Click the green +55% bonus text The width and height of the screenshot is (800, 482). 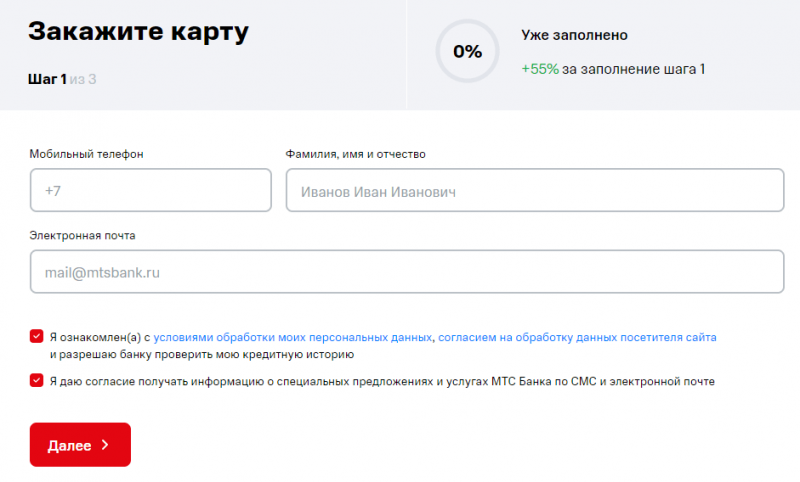(539, 69)
